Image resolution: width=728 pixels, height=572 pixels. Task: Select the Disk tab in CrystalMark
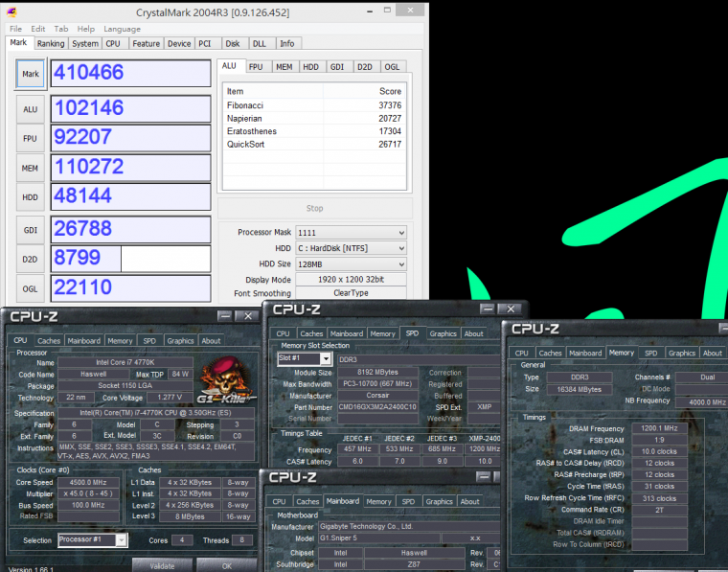click(x=233, y=44)
